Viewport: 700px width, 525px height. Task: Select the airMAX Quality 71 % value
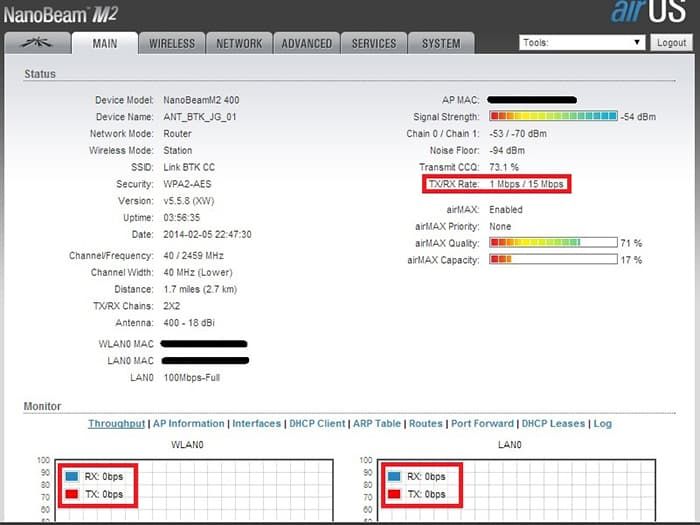click(631, 243)
